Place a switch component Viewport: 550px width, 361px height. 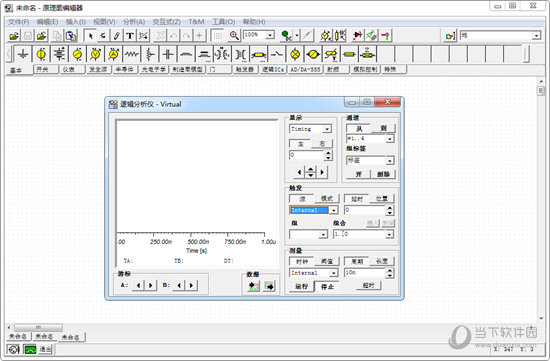277,54
